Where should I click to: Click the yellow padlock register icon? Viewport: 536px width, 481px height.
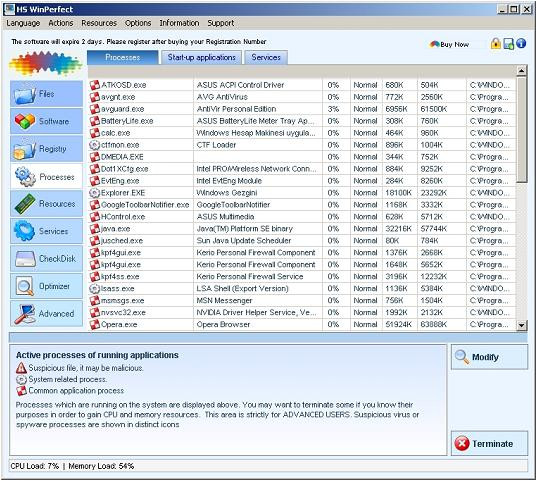click(496, 43)
